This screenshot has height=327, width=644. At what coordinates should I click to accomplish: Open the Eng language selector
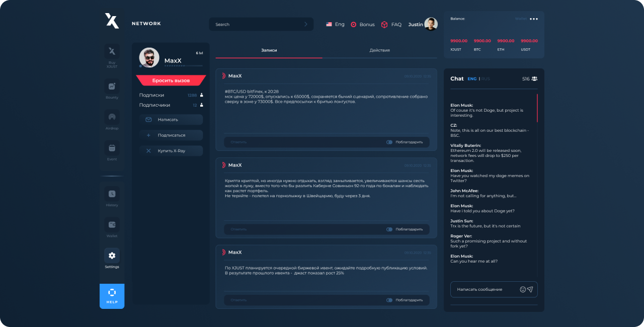click(x=335, y=24)
